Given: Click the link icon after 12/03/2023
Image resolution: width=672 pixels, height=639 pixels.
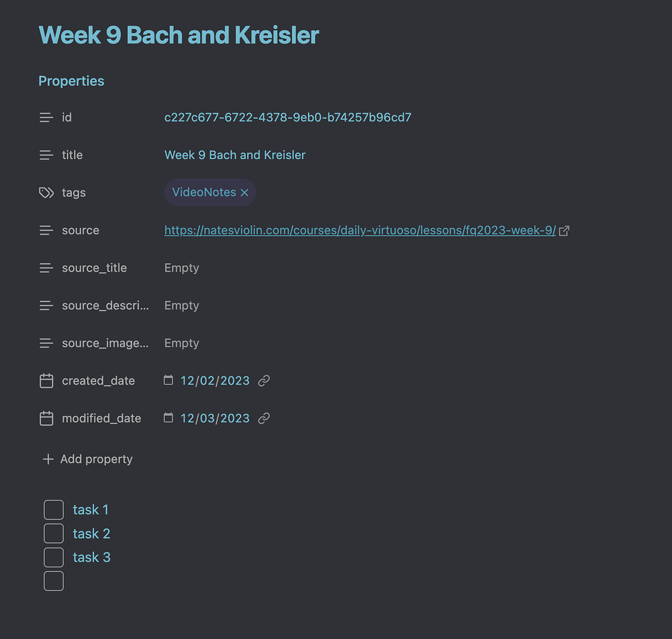Looking at the screenshot, I should 264,418.
